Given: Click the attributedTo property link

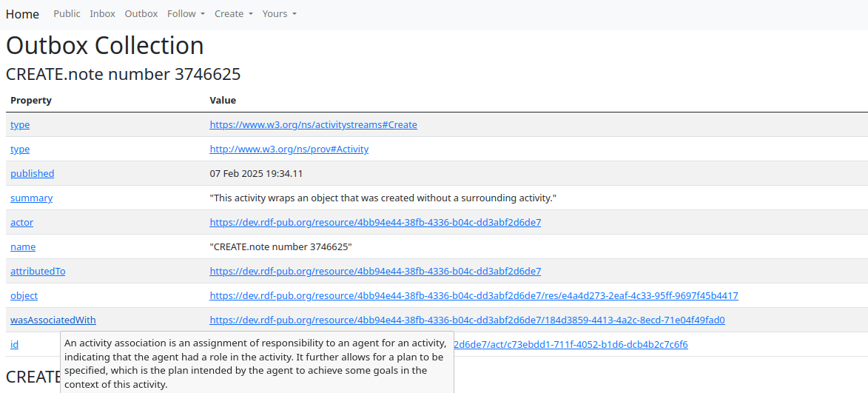Looking at the screenshot, I should (x=38, y=272).
